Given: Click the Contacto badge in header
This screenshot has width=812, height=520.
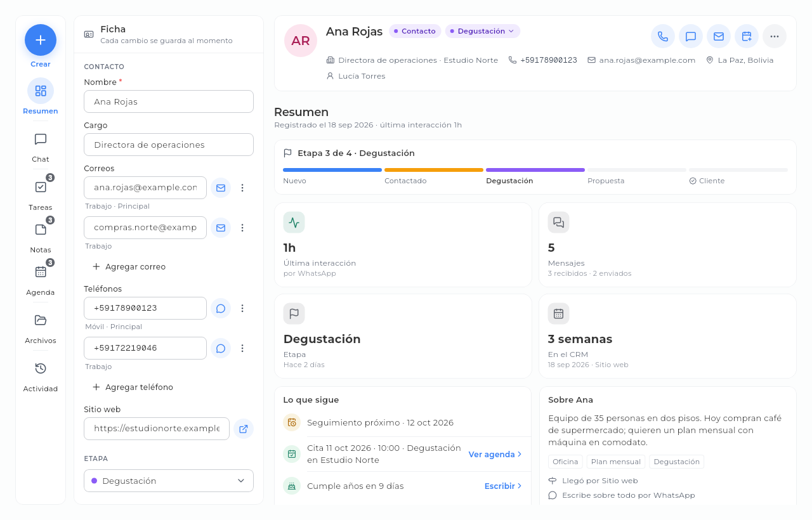Looking at the screenshot, I should click(415, 31).
